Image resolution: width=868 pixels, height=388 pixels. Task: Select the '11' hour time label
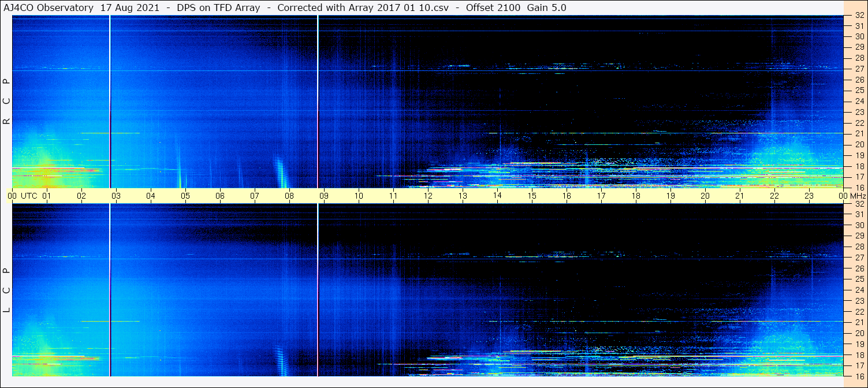(x=393, y=196)
